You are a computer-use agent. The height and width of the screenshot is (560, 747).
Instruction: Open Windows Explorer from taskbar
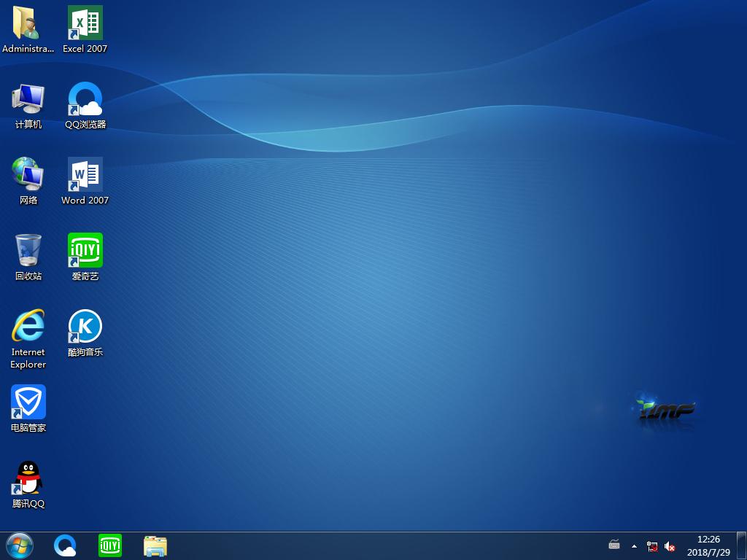point(155,545)
